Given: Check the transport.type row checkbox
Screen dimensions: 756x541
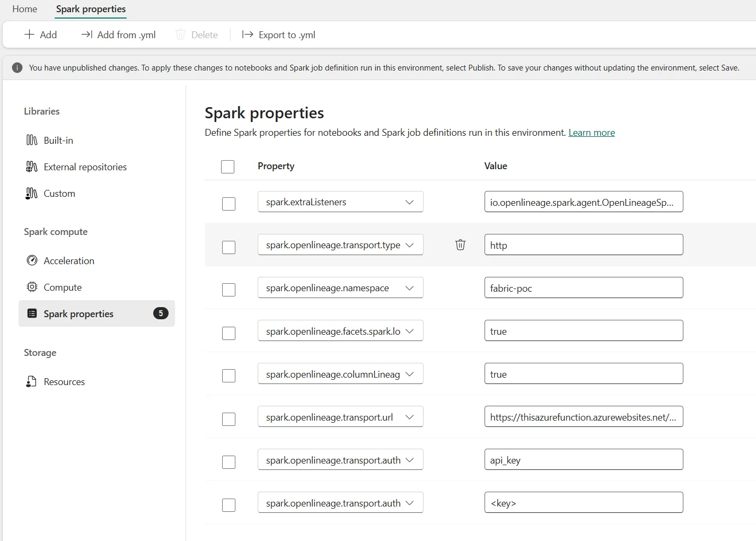Looking at the screenshot, I should coord(228,247).
